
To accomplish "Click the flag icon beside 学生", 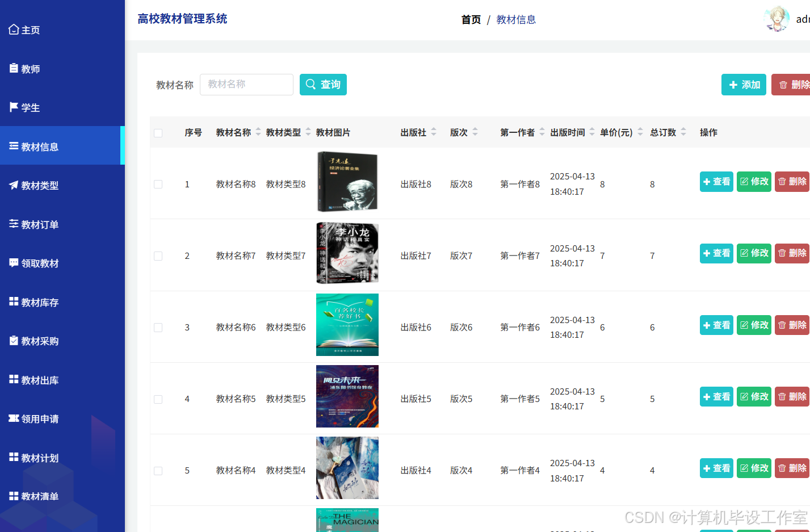I will pyautogui.click(x=14, y=107).
